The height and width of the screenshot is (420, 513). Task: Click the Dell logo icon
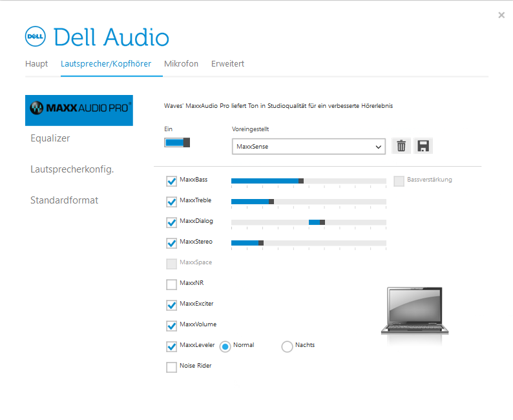pos(36,36)
